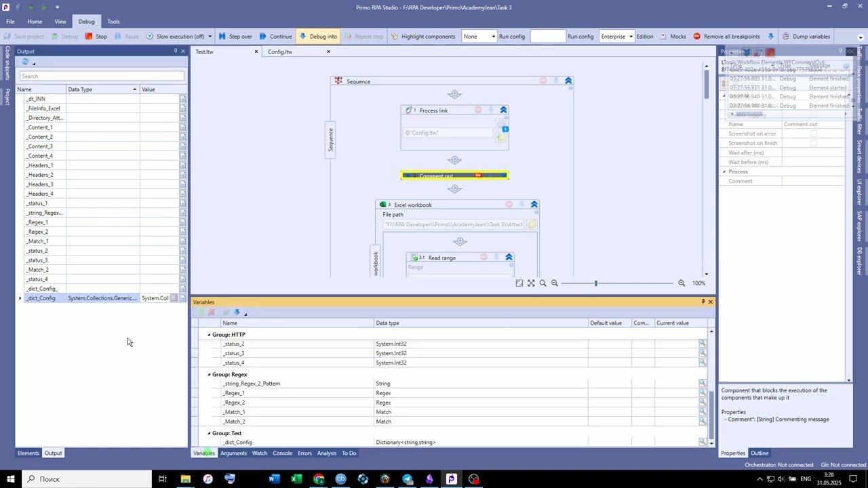Click the empty Run config input field
The height and width of the screenshot is (488, 868).
547,37
